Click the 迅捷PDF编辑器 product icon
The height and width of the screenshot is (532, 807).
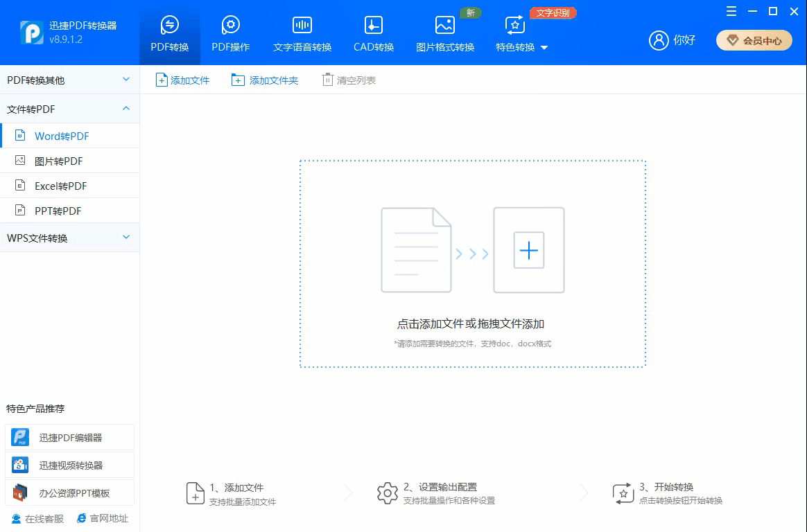click(x=20, y=437)
